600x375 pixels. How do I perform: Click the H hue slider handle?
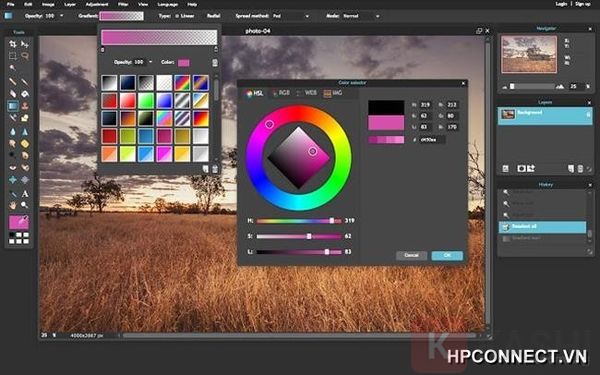click(332, 221)
